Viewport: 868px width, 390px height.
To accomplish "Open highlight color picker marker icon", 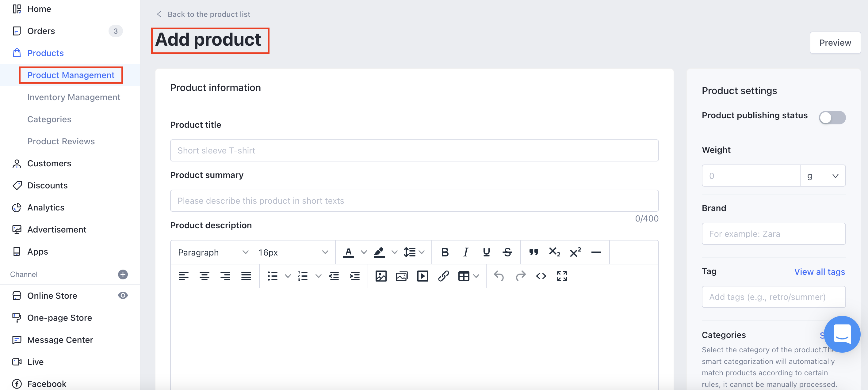I will pyautogui.click(x=379, y=252).
